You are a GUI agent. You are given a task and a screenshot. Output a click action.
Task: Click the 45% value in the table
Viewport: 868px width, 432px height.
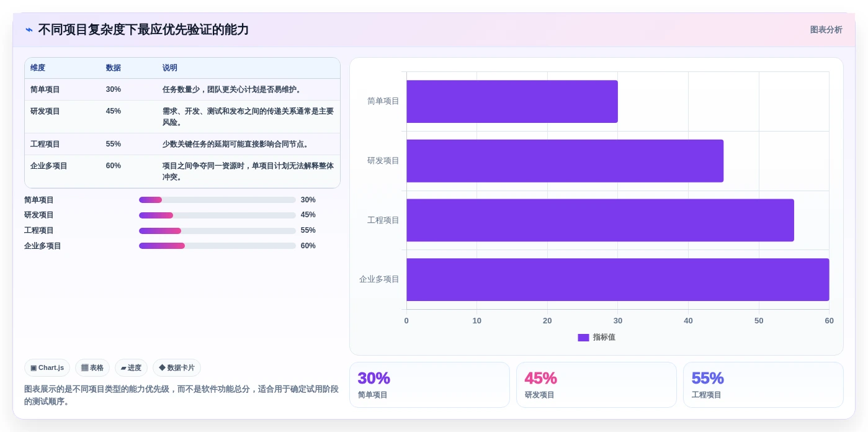[x=114, y=111]
